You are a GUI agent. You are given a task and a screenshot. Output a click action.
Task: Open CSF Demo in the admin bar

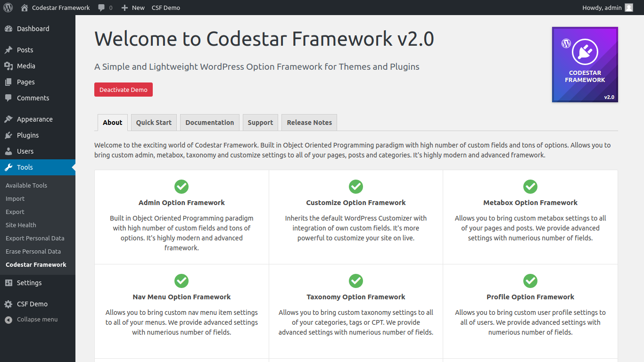(166, 8)
